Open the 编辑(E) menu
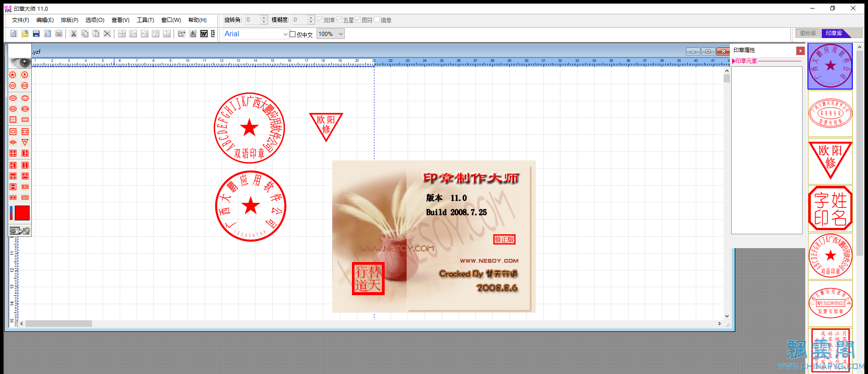 pos(45,20)
